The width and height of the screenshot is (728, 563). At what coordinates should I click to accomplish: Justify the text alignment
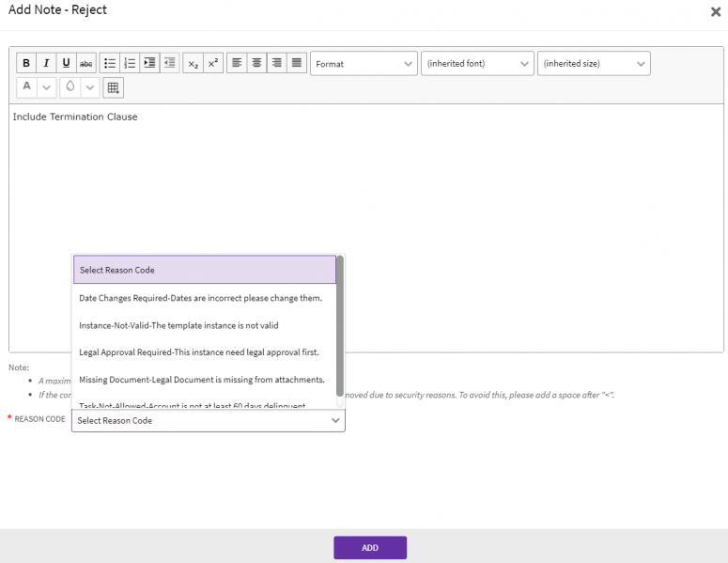pyautogui.click(x=297, y=64)
